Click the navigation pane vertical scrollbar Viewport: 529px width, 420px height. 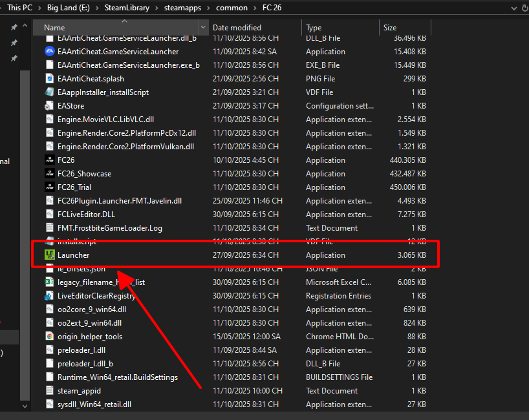click(x=25, y=194)
